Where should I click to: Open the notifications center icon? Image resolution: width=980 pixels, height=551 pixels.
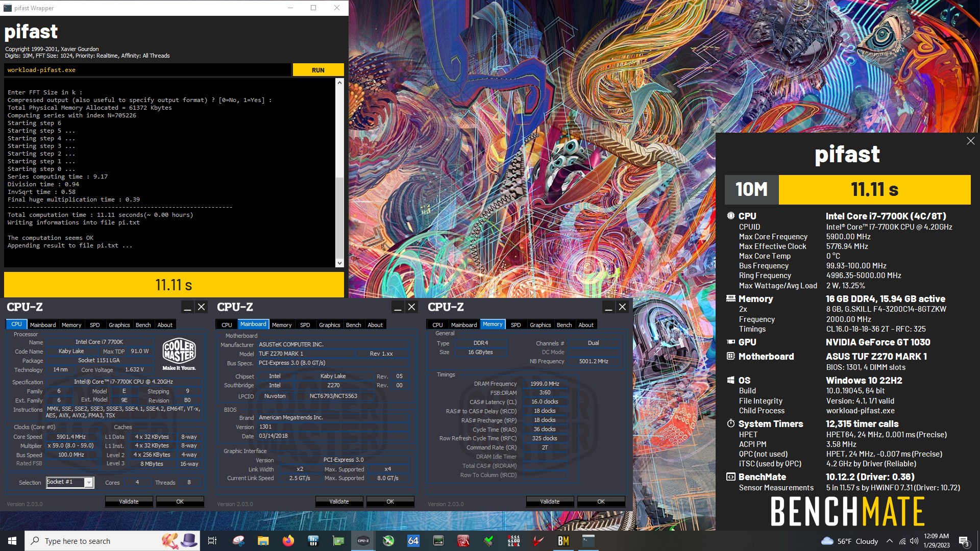click(964, 541)
